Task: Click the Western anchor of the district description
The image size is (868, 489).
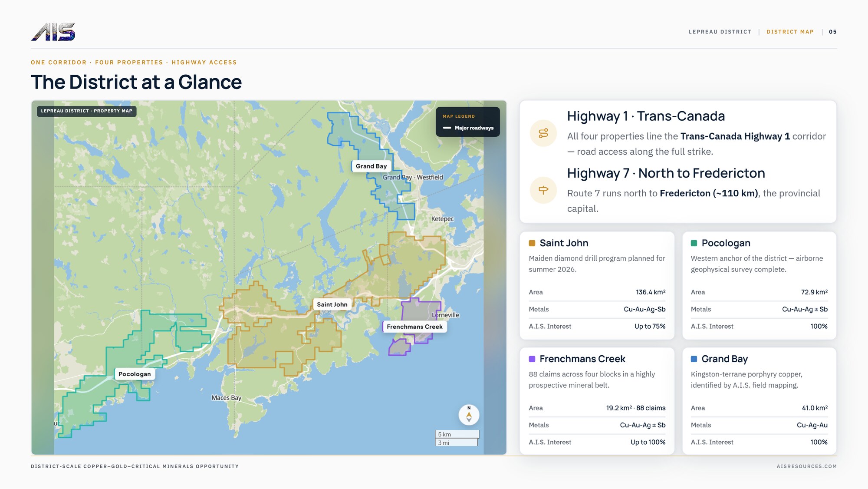Action: click(757, 264)
